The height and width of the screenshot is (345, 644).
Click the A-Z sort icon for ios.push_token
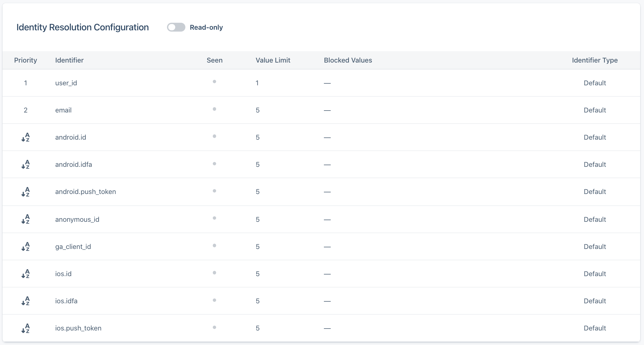pos(26,328)
